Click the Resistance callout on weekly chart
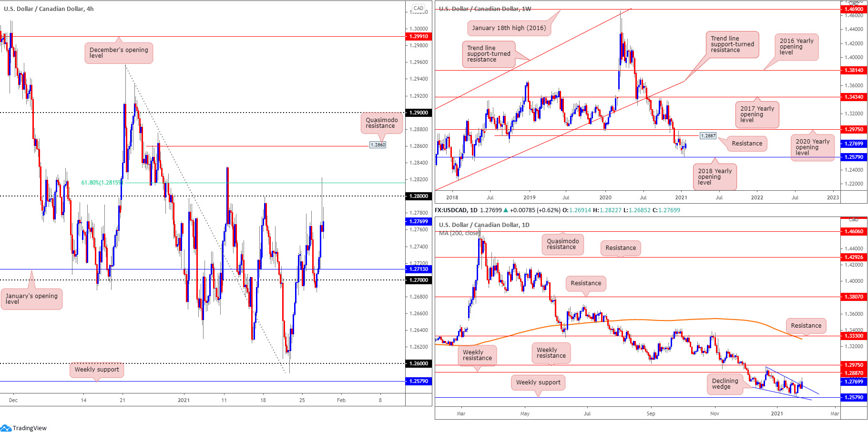Image resolution: width=868 pixels, height=434 pixels. point(747,144)
